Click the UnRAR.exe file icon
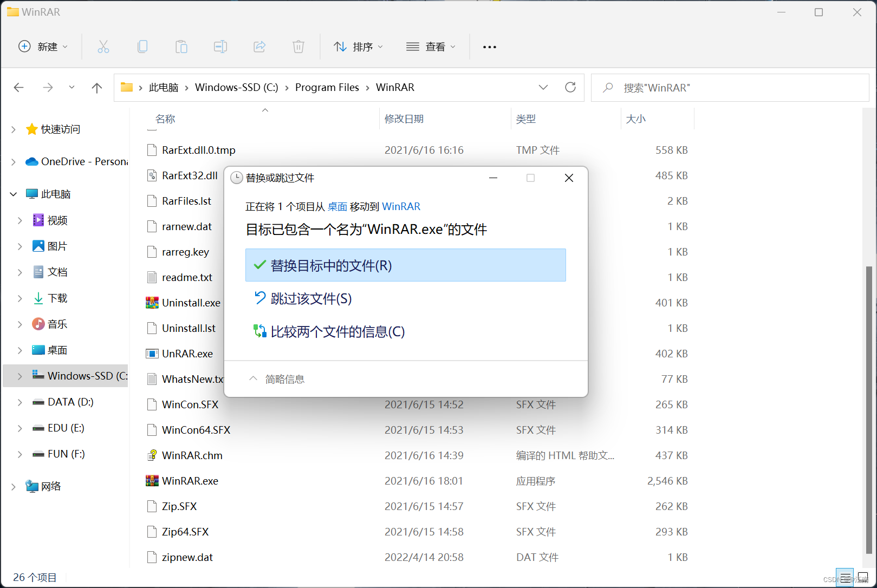This screenshot has height=588, width=877. (x=152, y=354)
